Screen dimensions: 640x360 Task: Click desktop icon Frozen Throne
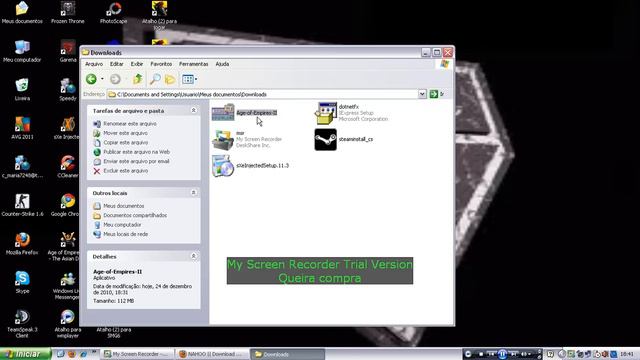68,13
